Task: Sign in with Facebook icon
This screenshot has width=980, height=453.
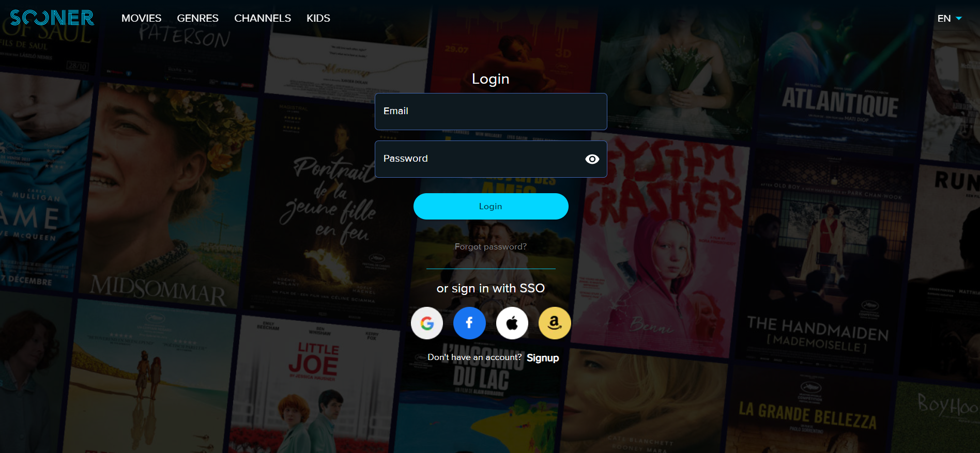Action: 469,323
